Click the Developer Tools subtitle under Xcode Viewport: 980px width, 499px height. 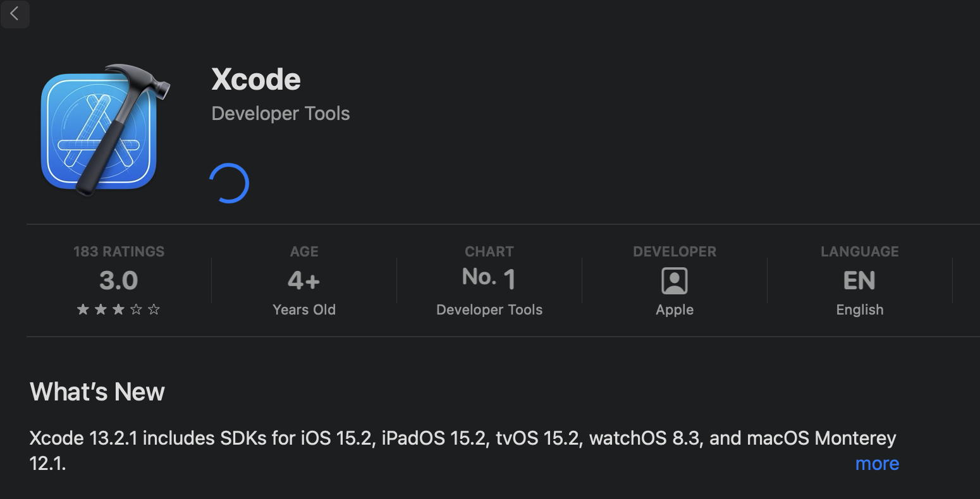(281, 114)
